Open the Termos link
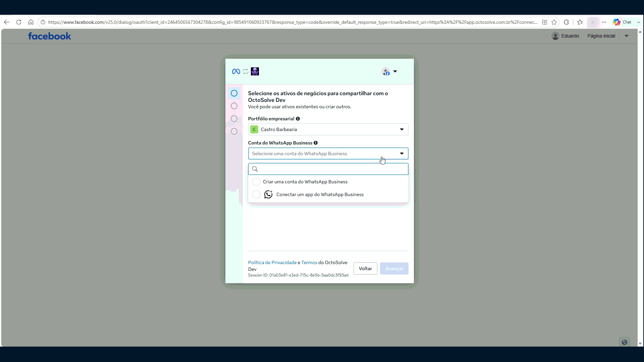 (309, 262)
